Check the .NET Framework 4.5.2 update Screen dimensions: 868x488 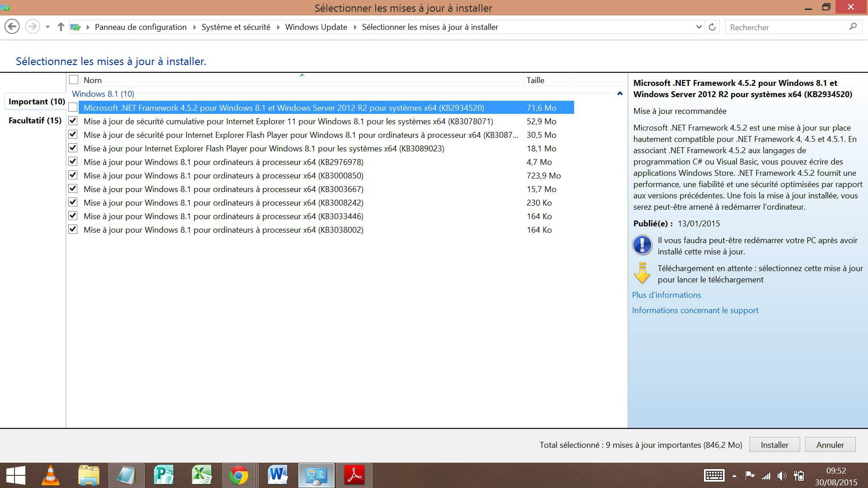click(73, 108)
